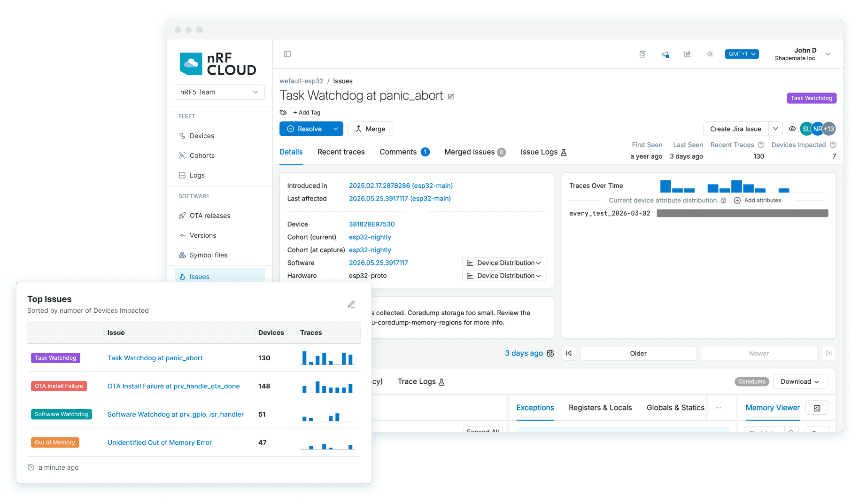The width and height of the screenshot is (859, 504).
Task: Click wefault-esp32 breadcrumb
Action: click(302, 81)
